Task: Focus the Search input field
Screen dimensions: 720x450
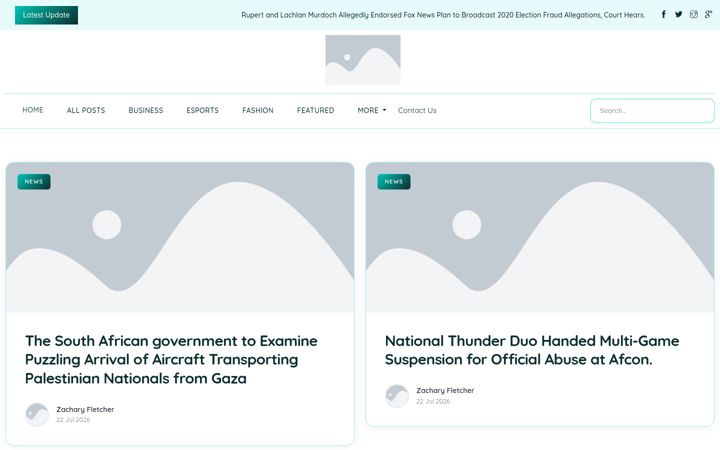Action: point(652,111)
